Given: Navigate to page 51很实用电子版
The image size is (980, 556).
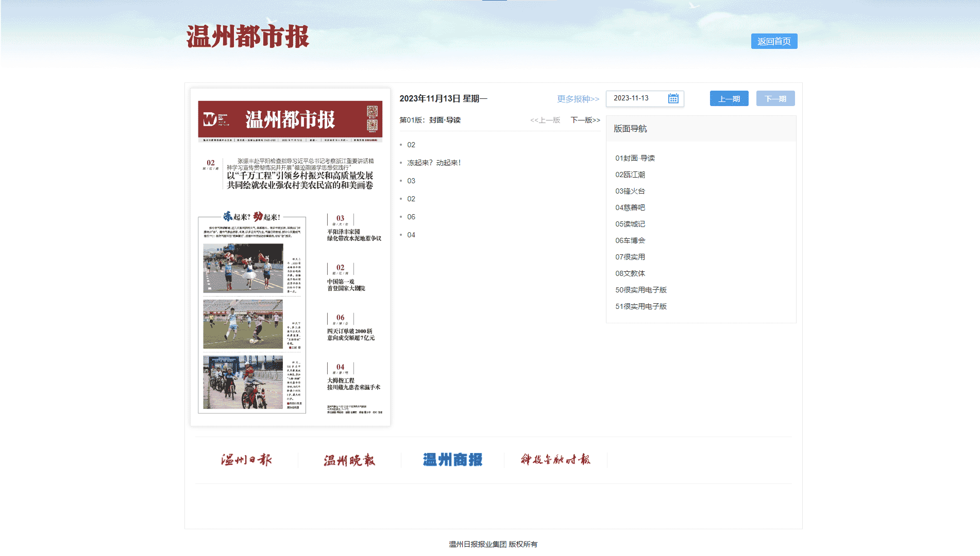Looking at the screenshot, I should 641,306.
